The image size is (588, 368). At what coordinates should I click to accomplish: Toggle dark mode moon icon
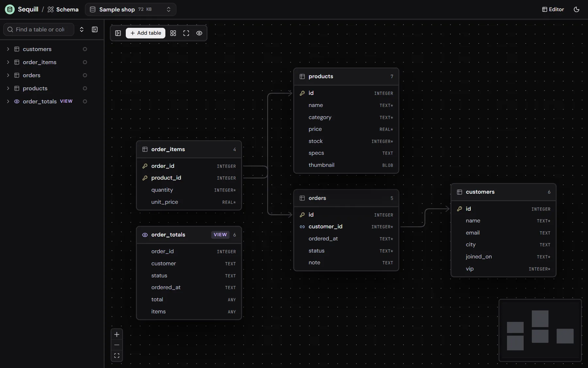click(x=577, y=9)
